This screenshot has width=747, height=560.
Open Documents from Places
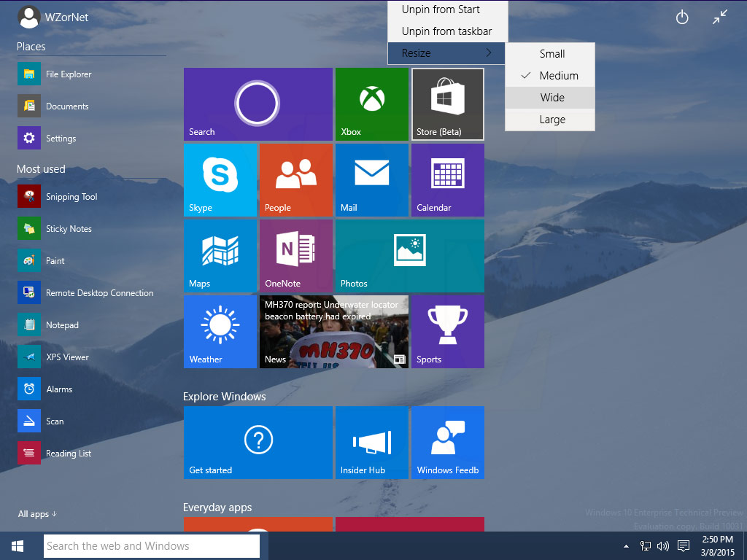coord(53,106)
